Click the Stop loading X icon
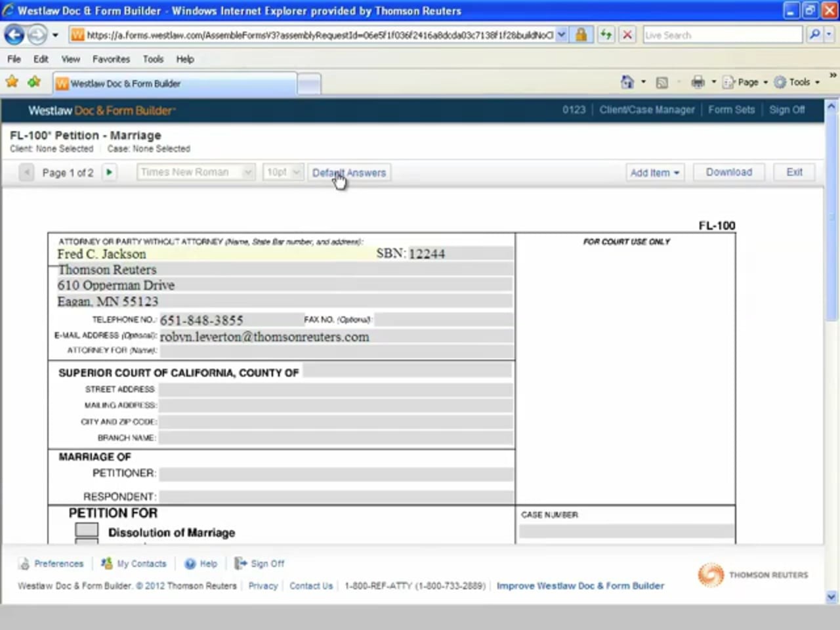 pyautogui.click(x=627, y=35)
